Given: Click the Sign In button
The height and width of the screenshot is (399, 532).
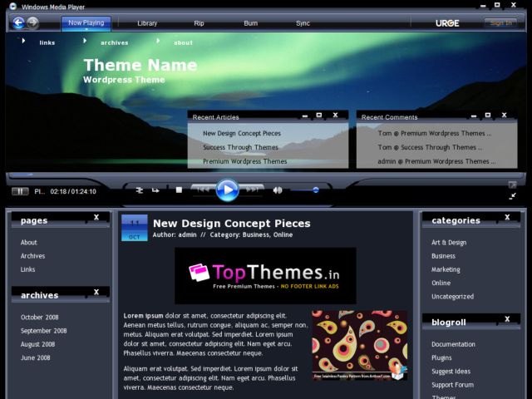Looking at the screenshot, I should (x=500, y=23).
